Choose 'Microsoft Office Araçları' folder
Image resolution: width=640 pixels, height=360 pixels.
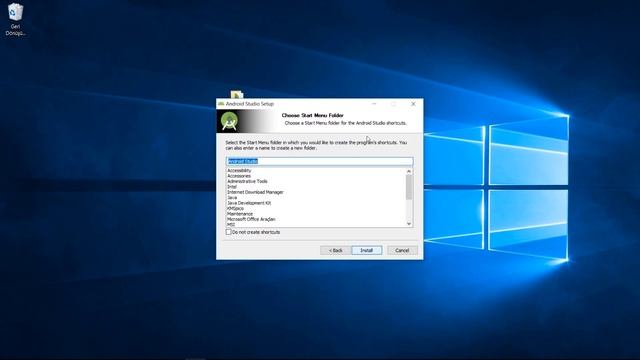[251, 219]
